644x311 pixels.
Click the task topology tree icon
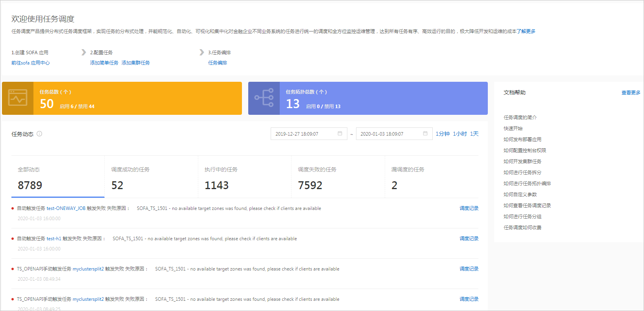click(x=264, y=98)
